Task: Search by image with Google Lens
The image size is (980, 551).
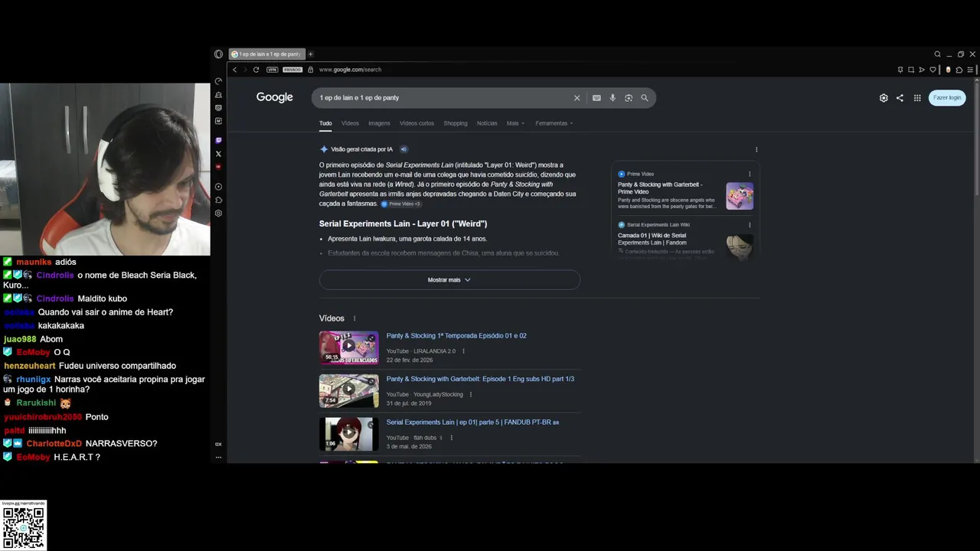Action: tap(629, 98)
